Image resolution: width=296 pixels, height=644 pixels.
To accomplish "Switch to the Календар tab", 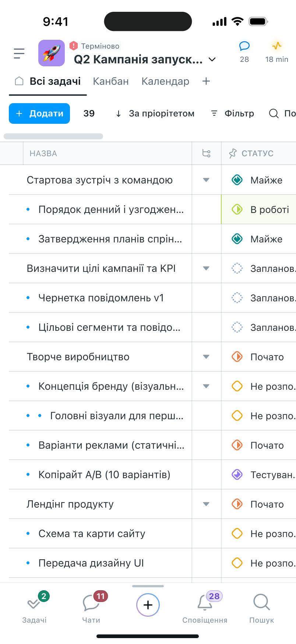I will click(x=165, y=81).
